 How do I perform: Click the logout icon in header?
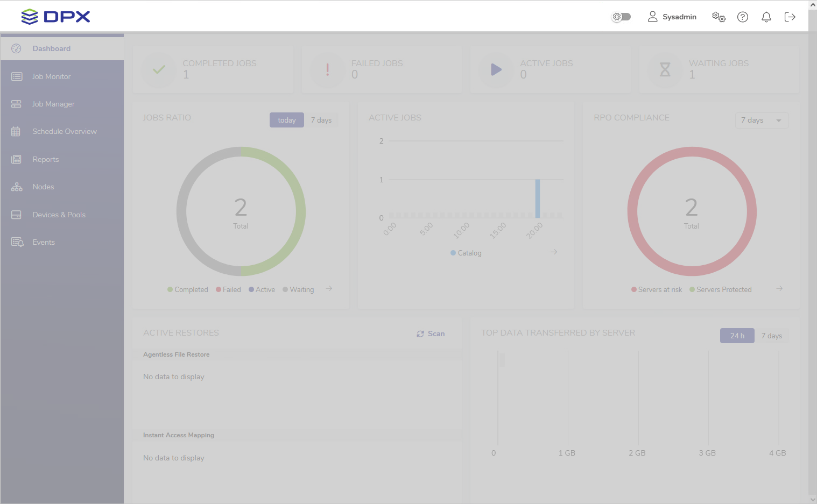pos(790,17)
